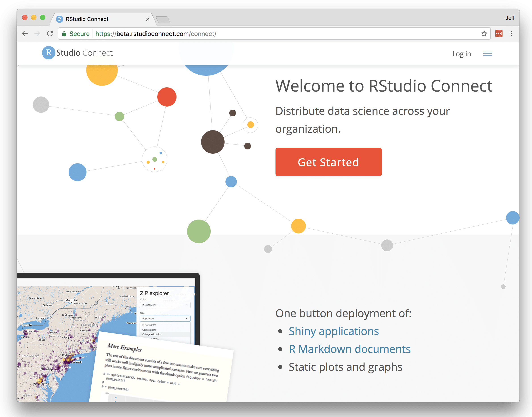532x417 pixels.
Task: Open the hamburger menu next to Log in
Action: (488, 54)
